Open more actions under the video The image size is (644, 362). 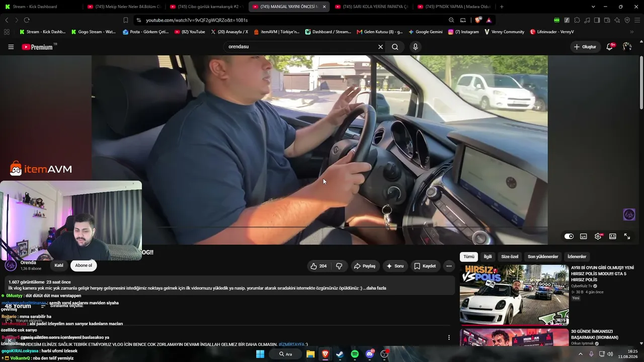point(449,266)
